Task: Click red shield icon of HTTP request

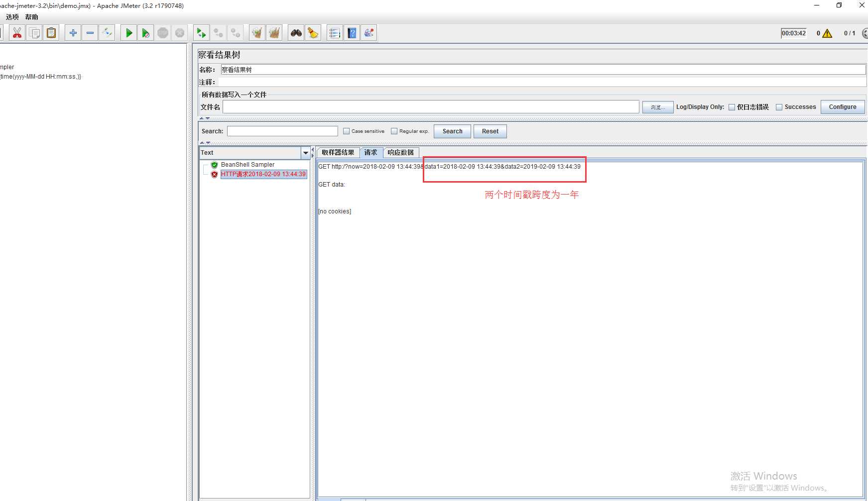Action: (x=215, y=174)
